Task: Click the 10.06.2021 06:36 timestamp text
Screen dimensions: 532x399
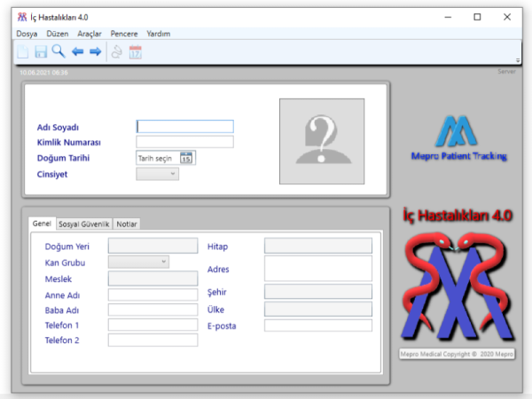Action: [43, 73]
